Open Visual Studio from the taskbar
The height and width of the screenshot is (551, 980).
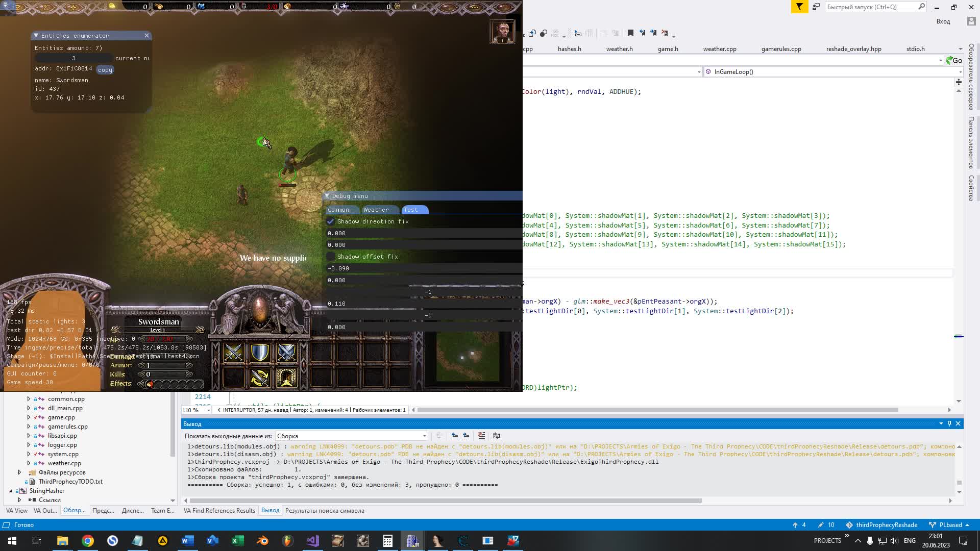(x=313, y=541)
